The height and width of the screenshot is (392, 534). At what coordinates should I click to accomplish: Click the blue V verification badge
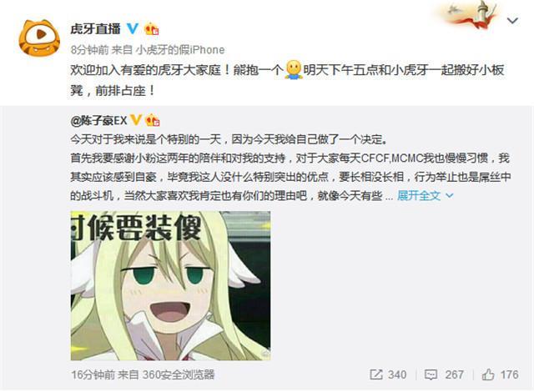point(133,29)
